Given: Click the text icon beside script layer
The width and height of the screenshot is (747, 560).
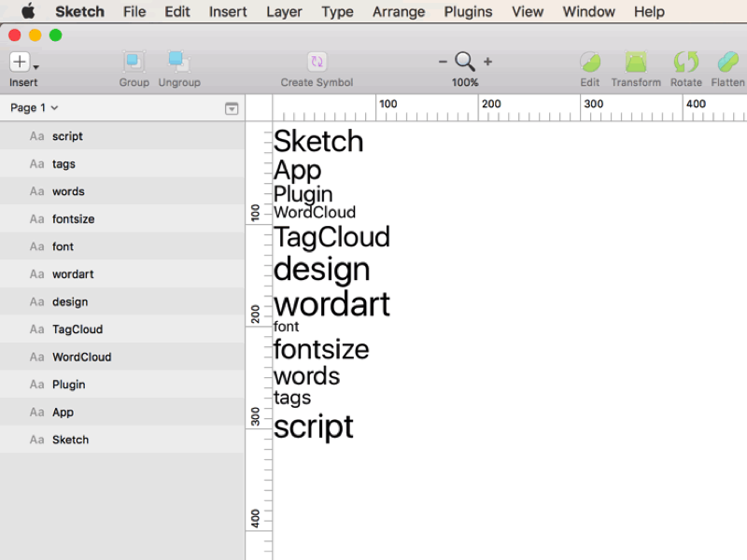Looking at the screenshot, I should (36, 136).
